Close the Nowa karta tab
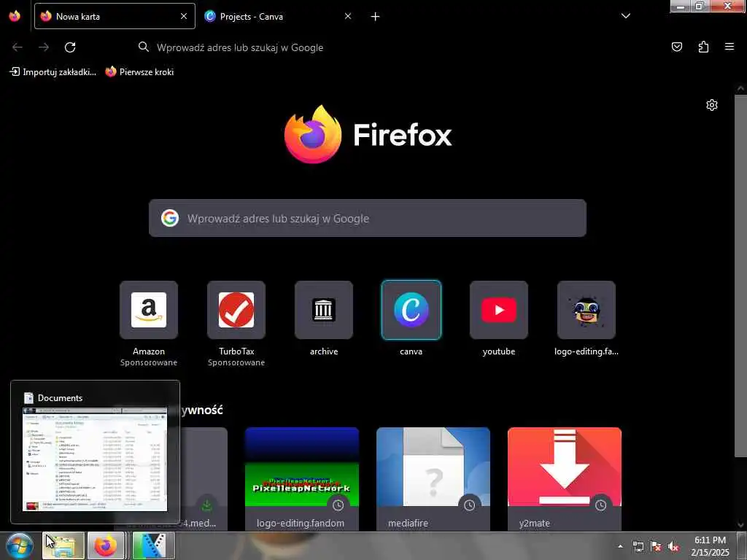This screenshot has width=747, height=560. click(x=183, y=16)
